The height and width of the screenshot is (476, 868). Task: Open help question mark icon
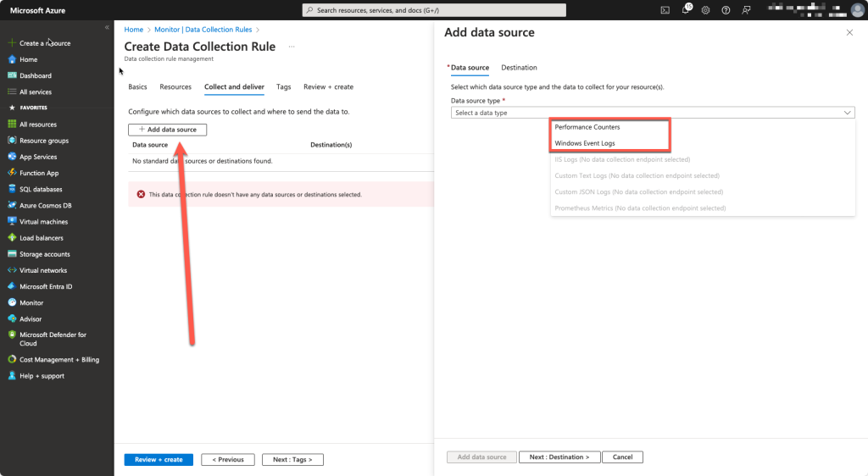(x=726, y=10)
